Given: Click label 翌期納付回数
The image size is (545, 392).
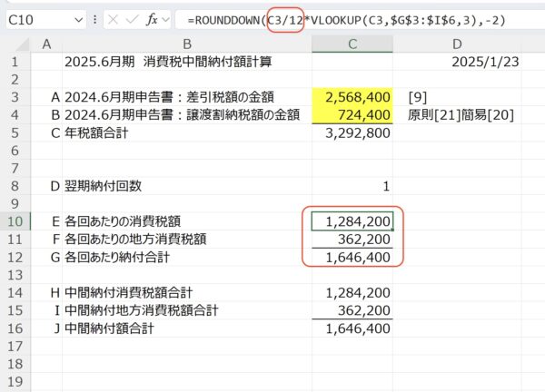Looking at the screenshot, I should pos(103,186).
